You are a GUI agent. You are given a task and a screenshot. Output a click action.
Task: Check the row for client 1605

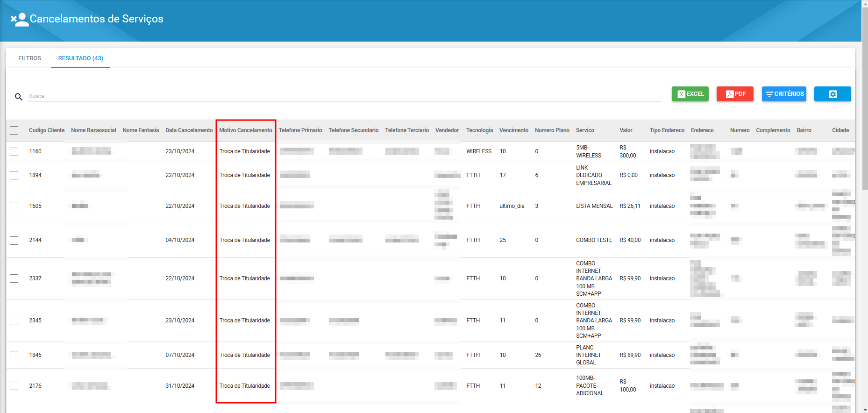(x=14, y=206)
